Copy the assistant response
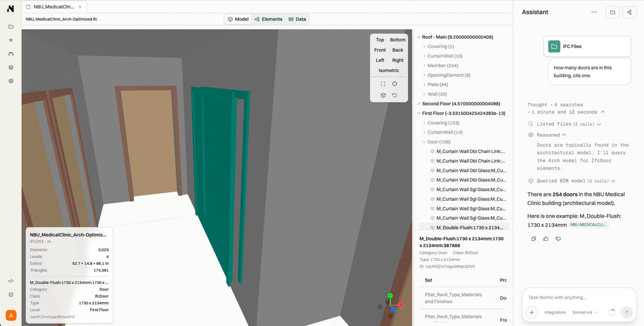Screen dimensions: 644x326 pyautogui.click(x=533, y=239)
